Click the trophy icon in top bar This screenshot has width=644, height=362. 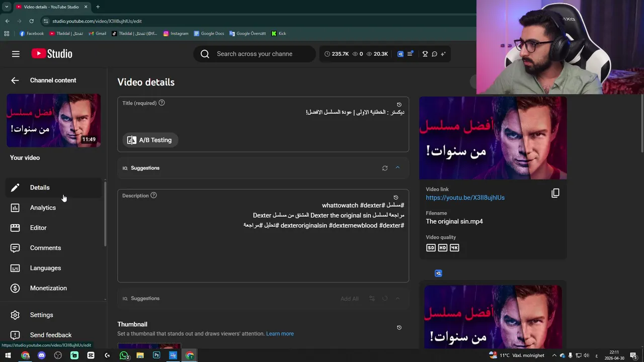pyautogui.click(x=425, y=54)
